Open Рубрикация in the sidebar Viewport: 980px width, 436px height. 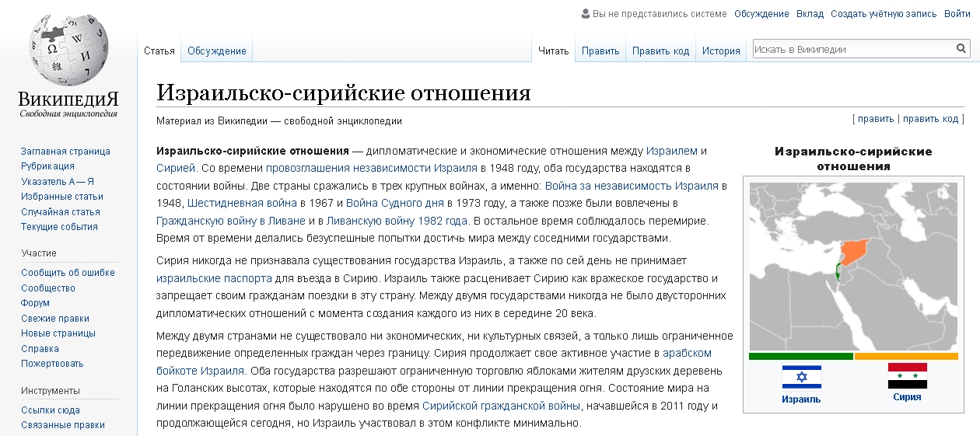47,166
